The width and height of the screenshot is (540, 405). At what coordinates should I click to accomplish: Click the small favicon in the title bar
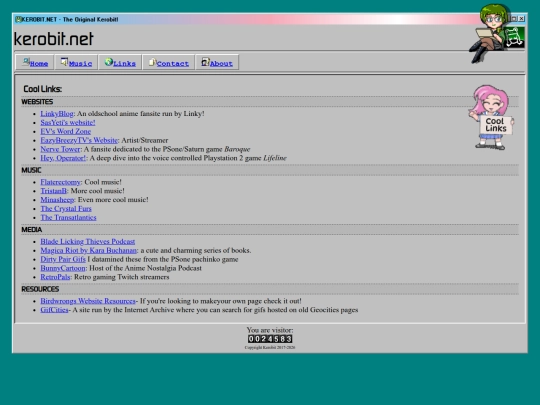click(18, 19)
